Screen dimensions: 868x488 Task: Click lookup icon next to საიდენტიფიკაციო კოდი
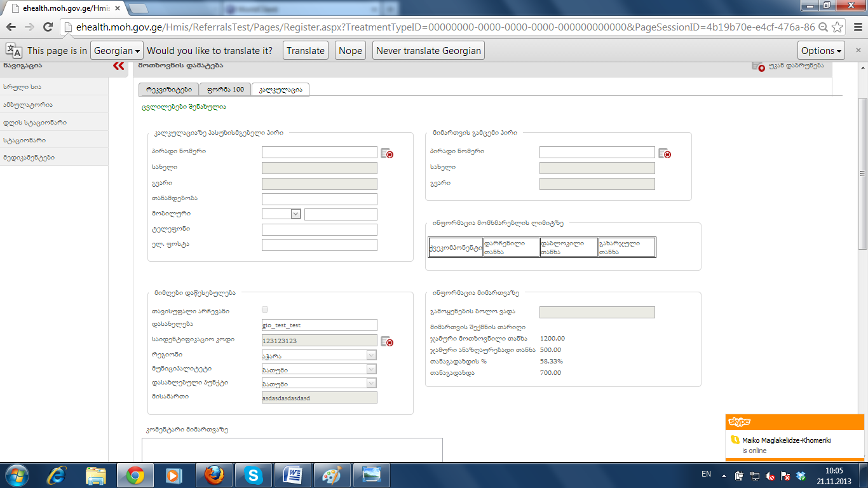[387, 341]
